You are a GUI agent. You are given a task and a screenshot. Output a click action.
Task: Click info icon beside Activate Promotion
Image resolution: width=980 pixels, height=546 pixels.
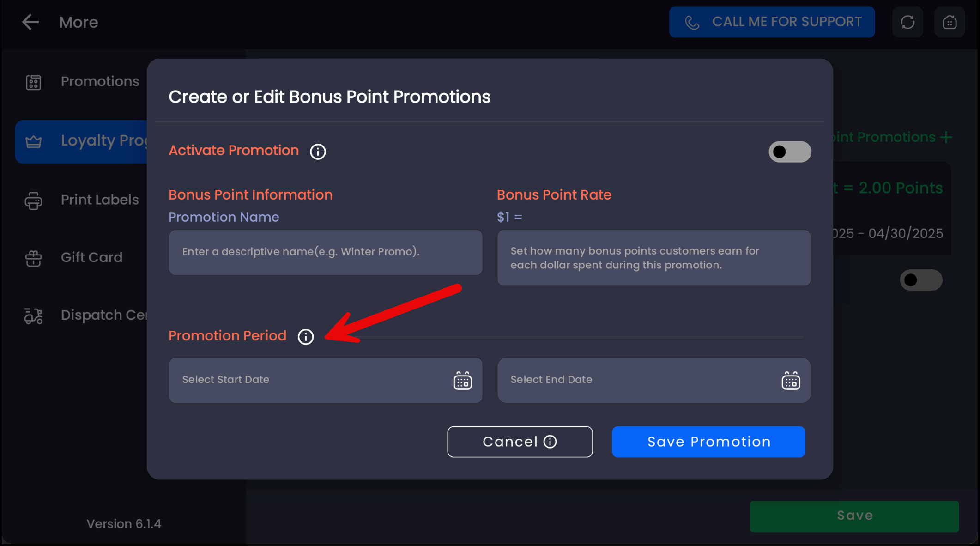tap(318, 152)
